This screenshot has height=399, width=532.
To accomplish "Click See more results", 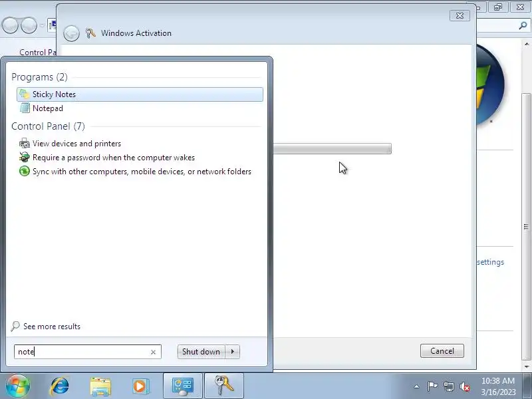I will 46,327.
